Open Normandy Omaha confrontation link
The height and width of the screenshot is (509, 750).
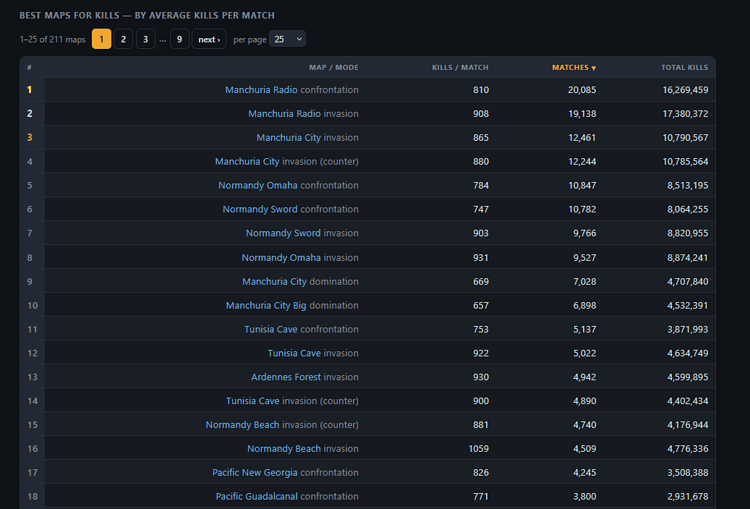coord(258,186)
